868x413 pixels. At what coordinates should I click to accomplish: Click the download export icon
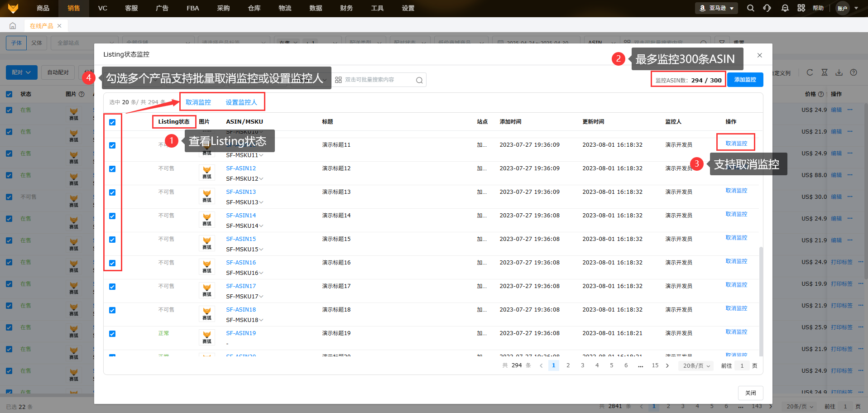pyautogui.click(x=839, y=72)
